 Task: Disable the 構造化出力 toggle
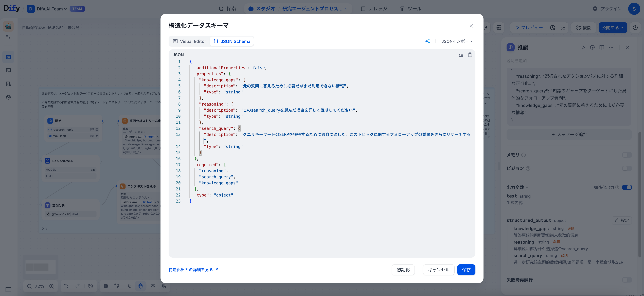[627, 187]
